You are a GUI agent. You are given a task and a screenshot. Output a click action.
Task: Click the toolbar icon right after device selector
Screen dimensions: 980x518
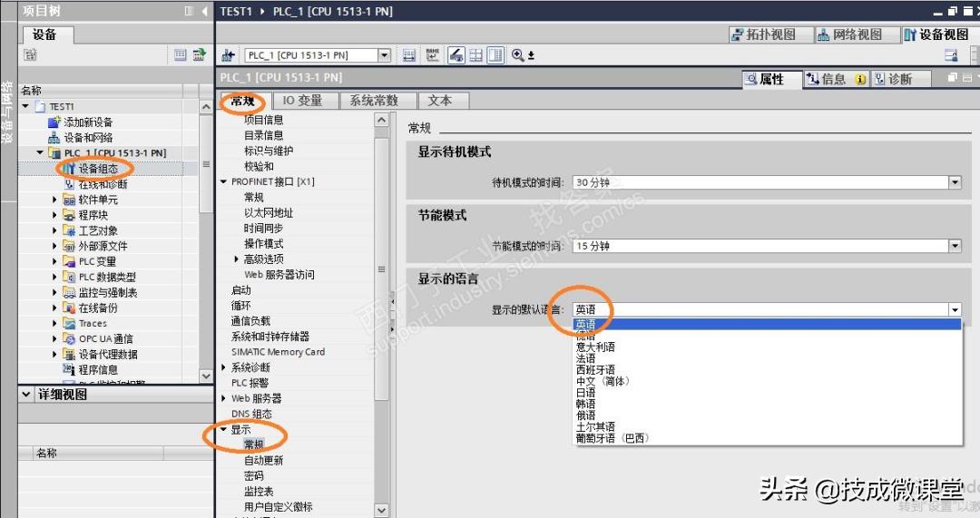[408, 55]
